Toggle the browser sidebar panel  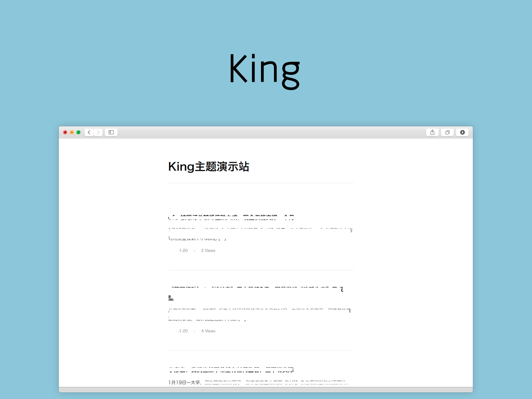tap(111, 132)
